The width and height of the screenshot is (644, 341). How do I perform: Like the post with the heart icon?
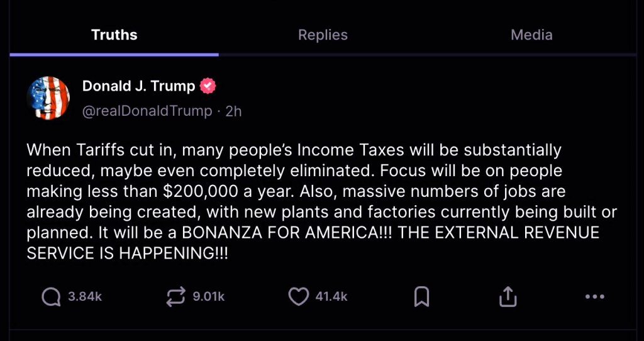tap(298, 297)
